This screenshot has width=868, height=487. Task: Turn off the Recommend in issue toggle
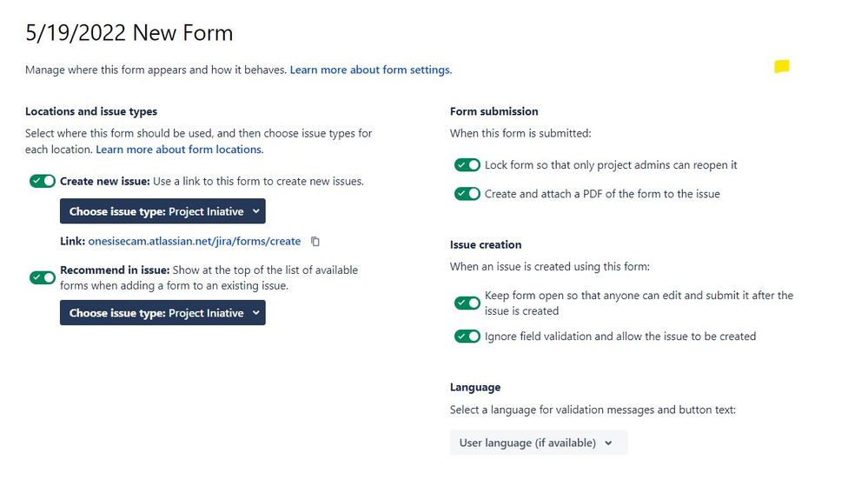[x=43, y=277]
